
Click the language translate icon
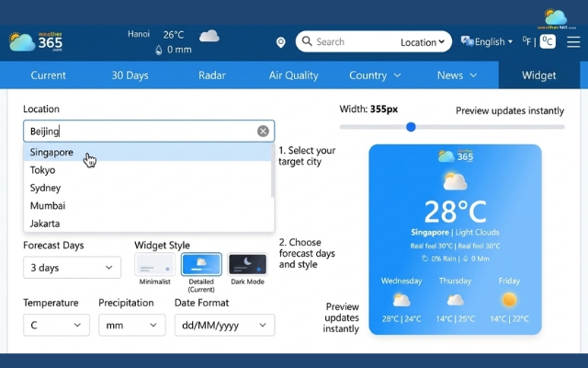(468, 41)
